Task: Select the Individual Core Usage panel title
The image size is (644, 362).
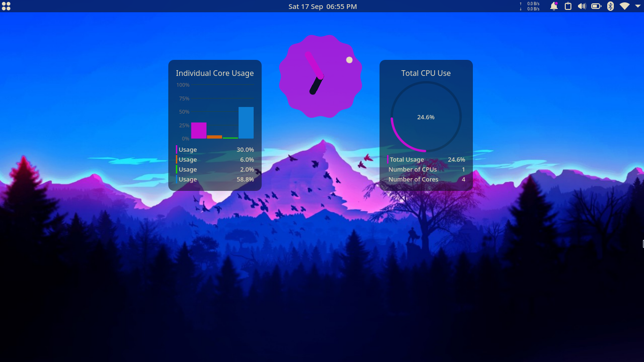Action: pos(215,73)
